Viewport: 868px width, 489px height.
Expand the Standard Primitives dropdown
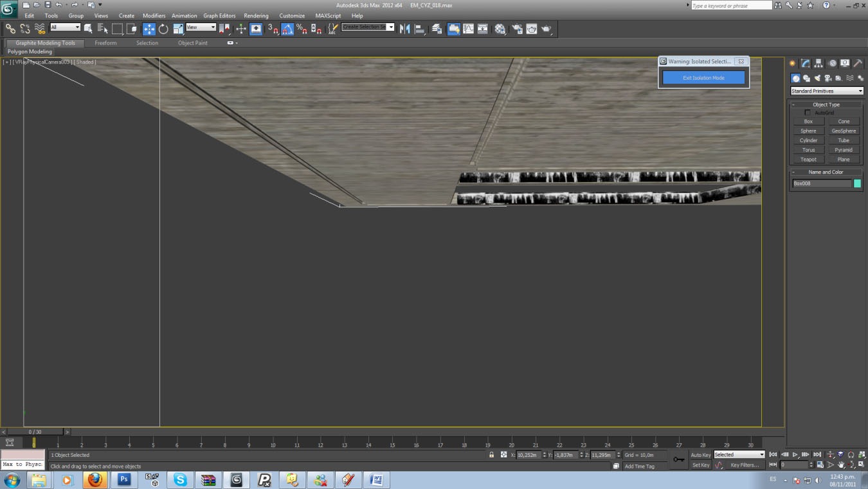(826, 91)
